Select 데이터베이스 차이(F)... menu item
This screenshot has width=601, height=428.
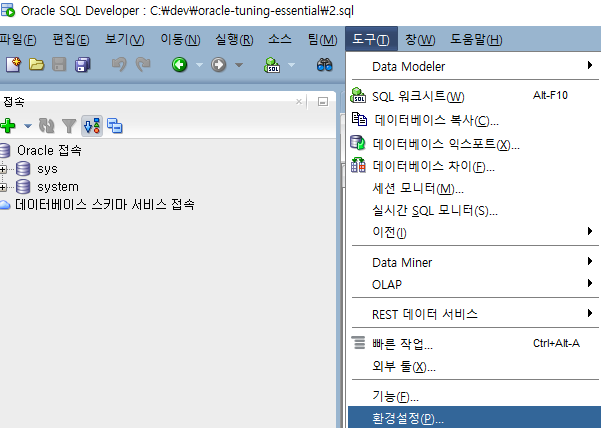[473, 166]
